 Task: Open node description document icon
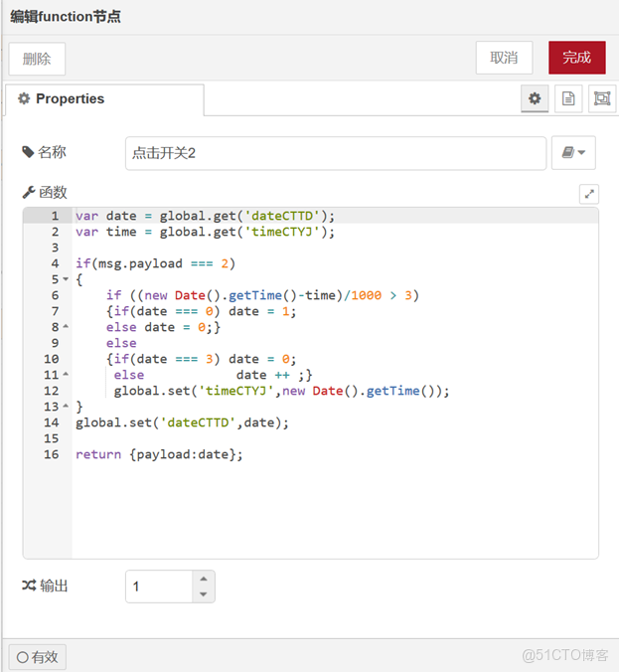[x=568, y=98]
